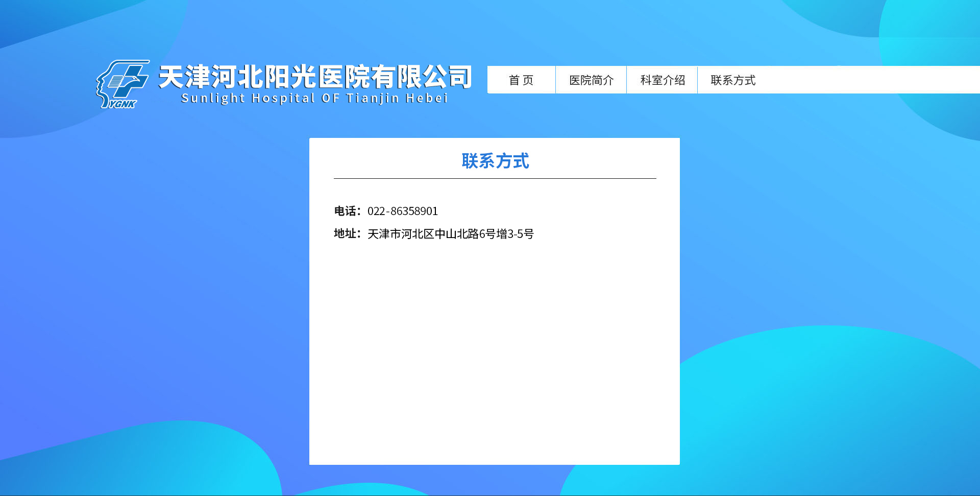
Task: Click the phone number 022-86358901
Action: click(x=402, y=211)
